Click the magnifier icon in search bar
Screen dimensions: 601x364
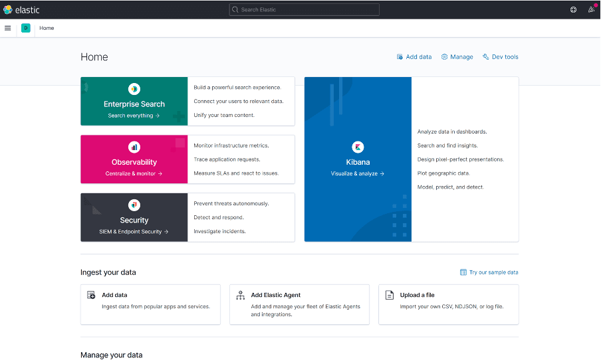(235, 9)
